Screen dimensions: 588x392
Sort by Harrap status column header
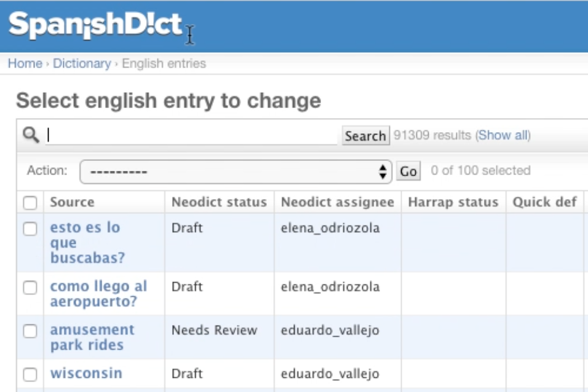click(453, 202)
